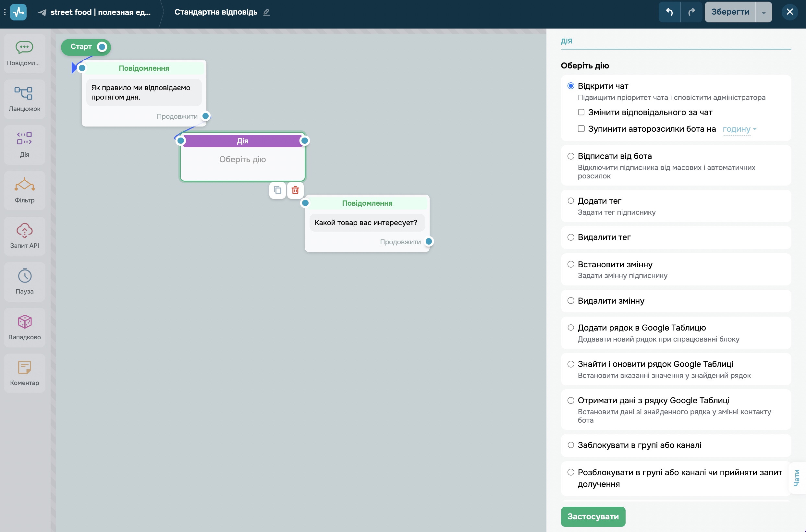Click the Зберегти button

pos(730,12)
